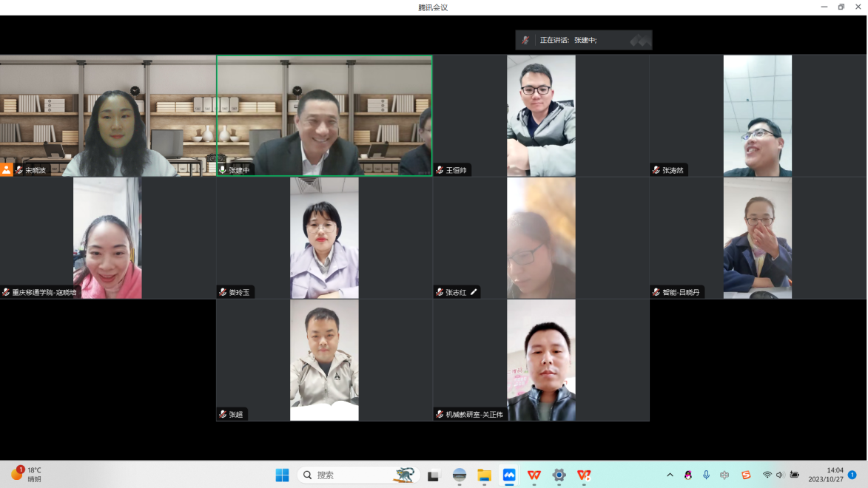Screen dimensions: 868x488
Task: Click muted mic icon next to 张涛然
Action: pos(656,170)
